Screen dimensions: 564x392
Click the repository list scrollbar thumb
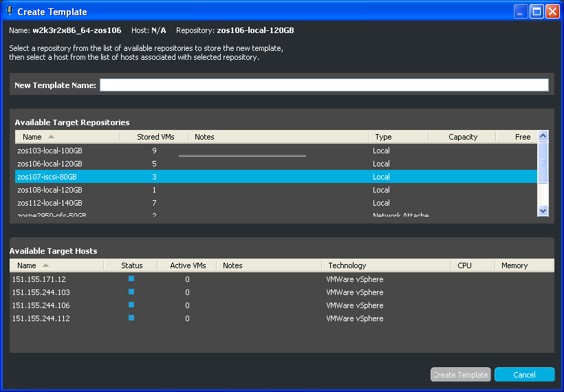click(543, 162)
